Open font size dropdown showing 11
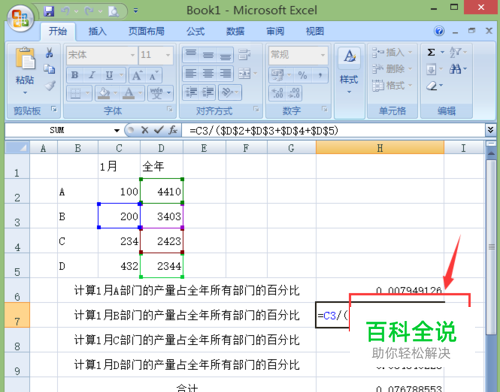 point(168,55)
